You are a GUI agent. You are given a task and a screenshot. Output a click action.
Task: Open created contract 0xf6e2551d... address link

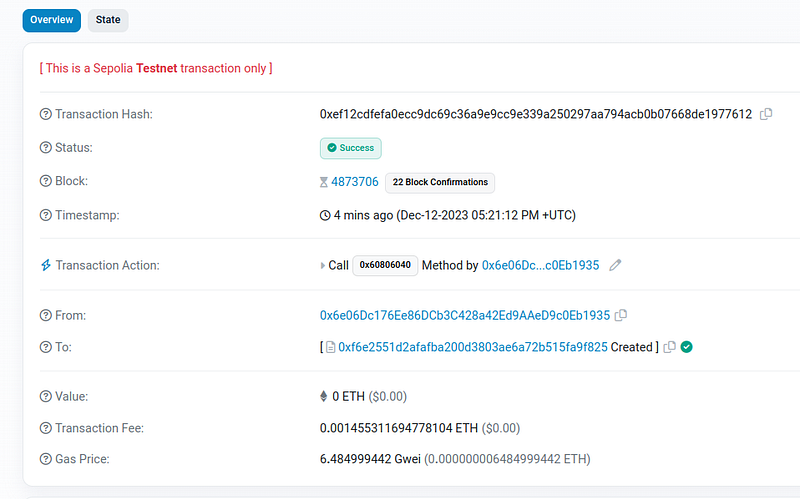click(473, 347)
